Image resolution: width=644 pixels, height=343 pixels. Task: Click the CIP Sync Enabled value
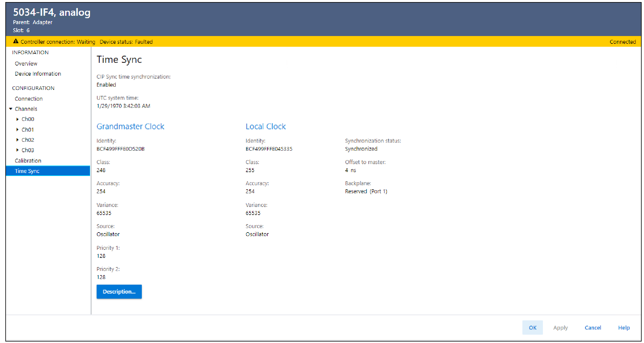[x=106, y=85]
